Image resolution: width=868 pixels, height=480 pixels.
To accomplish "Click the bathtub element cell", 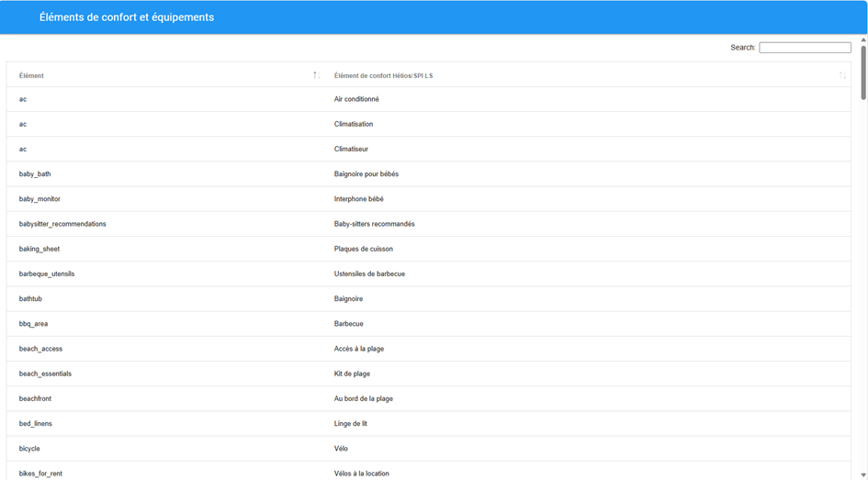I will pyautogui.click(x=30, y=299).
